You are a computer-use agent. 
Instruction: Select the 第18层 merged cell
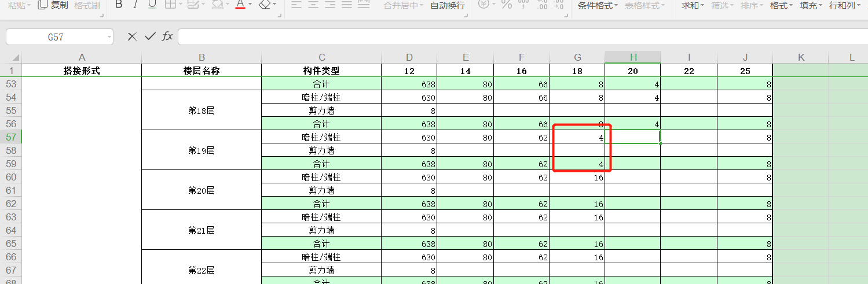point(202,110)
